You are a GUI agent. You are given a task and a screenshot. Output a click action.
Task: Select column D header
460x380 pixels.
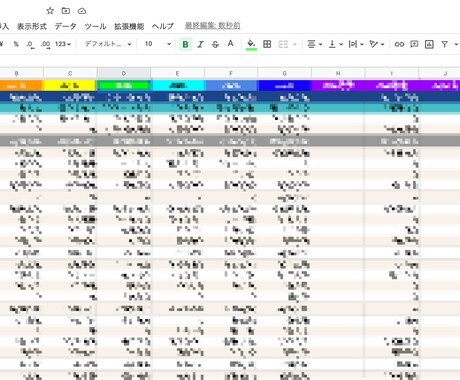[124, 73]
